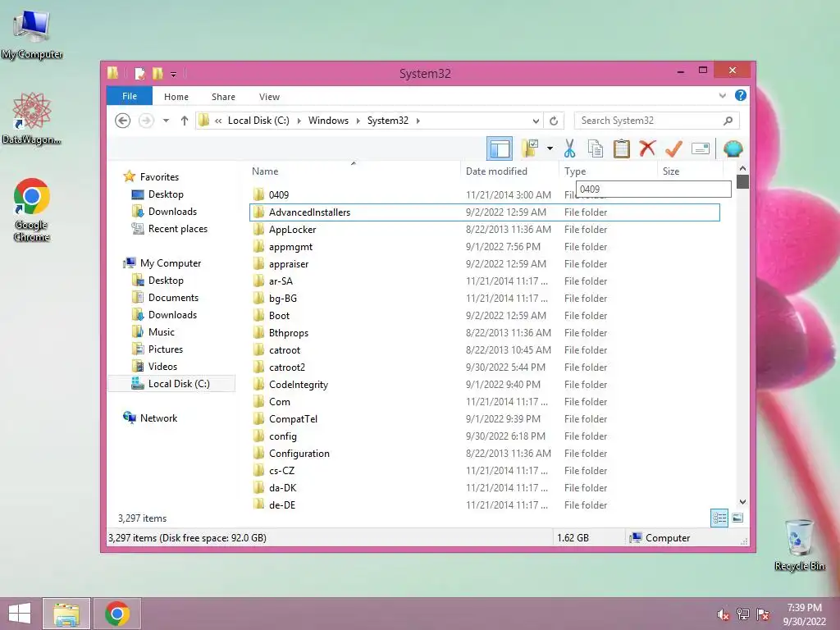Select the Boot folder icon

pos(258,315)
